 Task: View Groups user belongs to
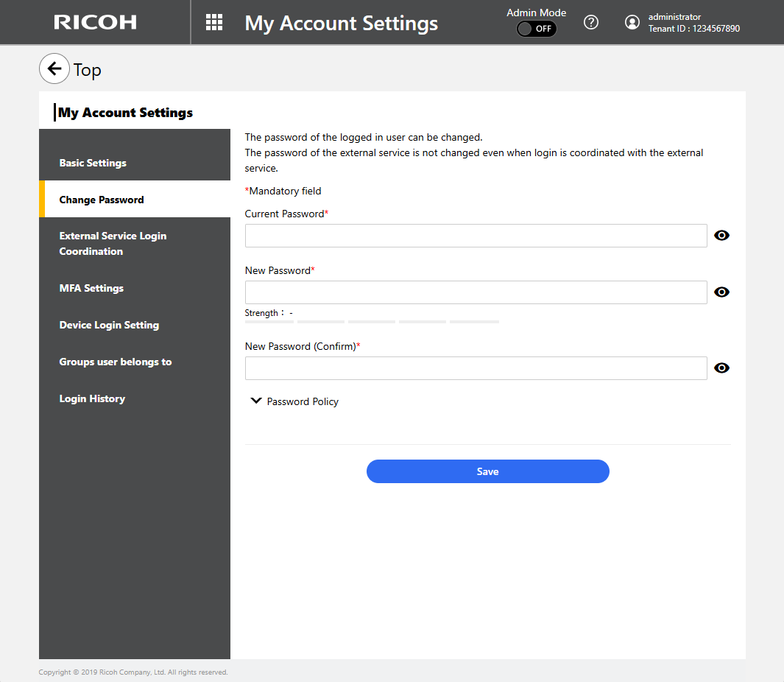tap(116, 362)
